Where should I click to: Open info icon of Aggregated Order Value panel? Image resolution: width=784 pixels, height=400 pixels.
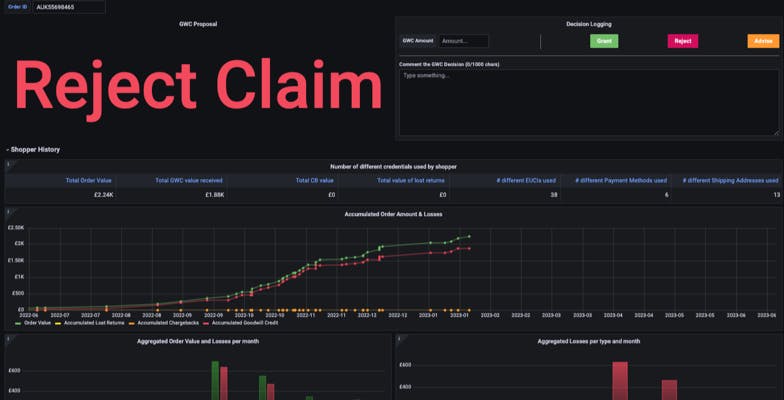point(8,338)
